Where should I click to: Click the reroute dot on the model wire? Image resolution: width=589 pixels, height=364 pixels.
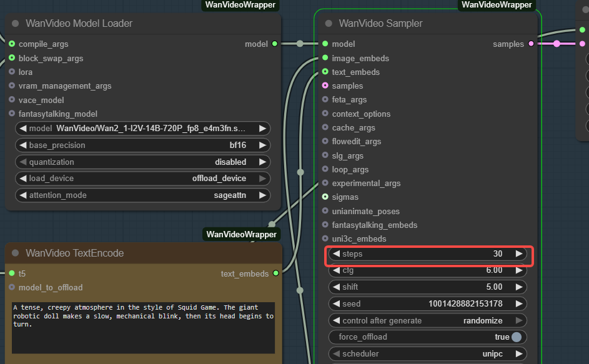pyautogui.click(x=300, y=44)
